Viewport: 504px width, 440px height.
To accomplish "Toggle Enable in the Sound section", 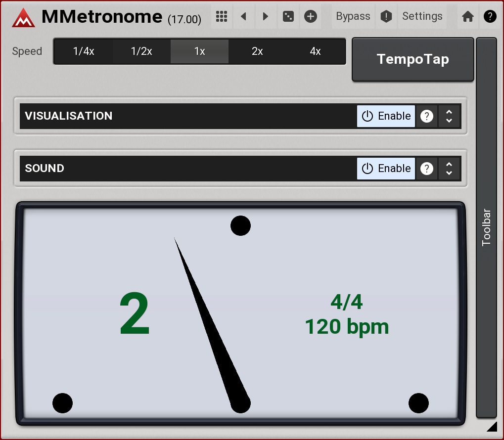I will pyautogui.click(x=386, y=169).
